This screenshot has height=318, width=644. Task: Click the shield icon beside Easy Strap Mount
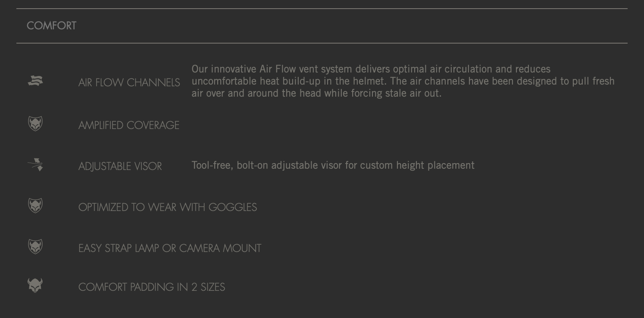point(35,246)
